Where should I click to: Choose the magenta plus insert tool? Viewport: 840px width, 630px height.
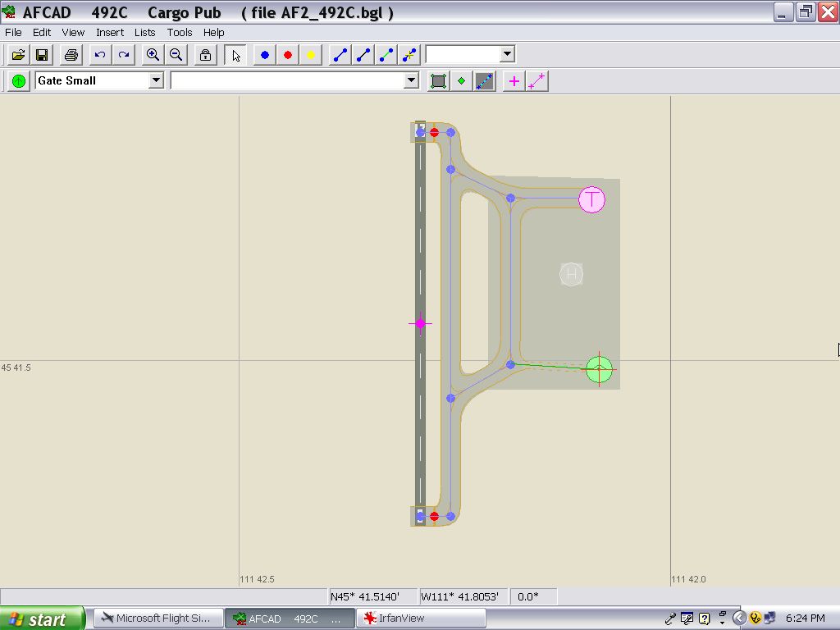pyautogui.click(x=514, y=80)
